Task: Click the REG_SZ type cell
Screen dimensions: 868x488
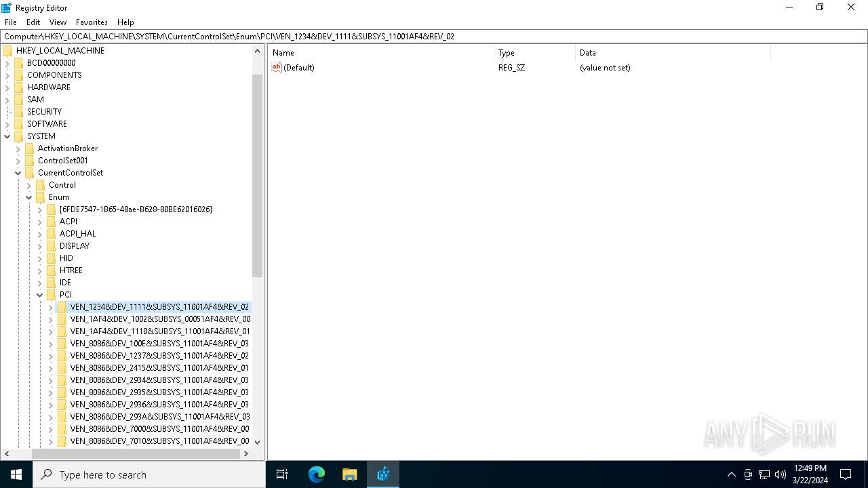Action: click(511, 68)
